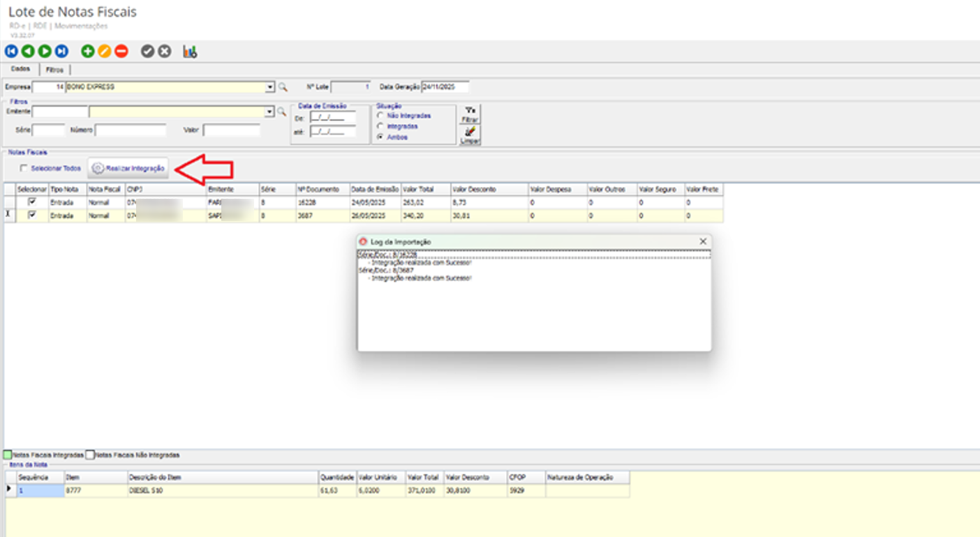Screen dimensions: 980x537
Task: Click the Nº Documento column header
Action: pos(322,189)
